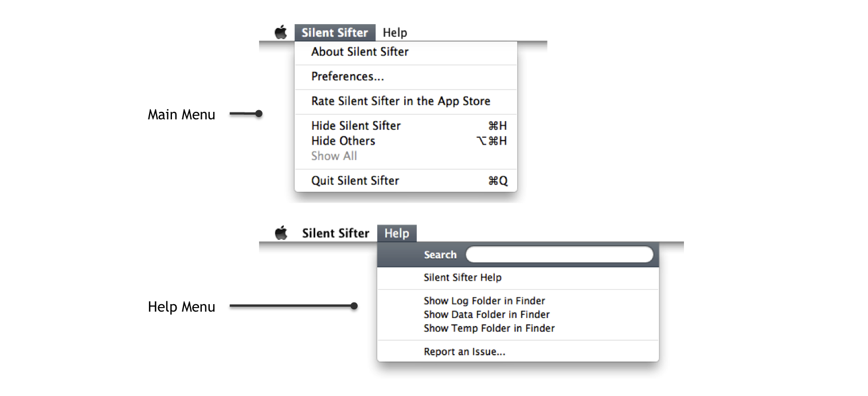868x396 pixels.
Task: Click the Help menu title in the top screenshot
Action: tap(394, 32)
